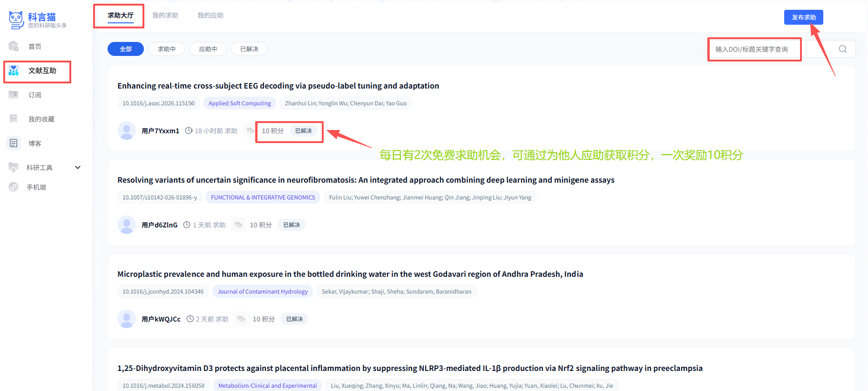The height and width of the screenshot is (391, 868).
Task: Click DOI 10.1016/j.metabol.2024.156058
Action: 163,385
